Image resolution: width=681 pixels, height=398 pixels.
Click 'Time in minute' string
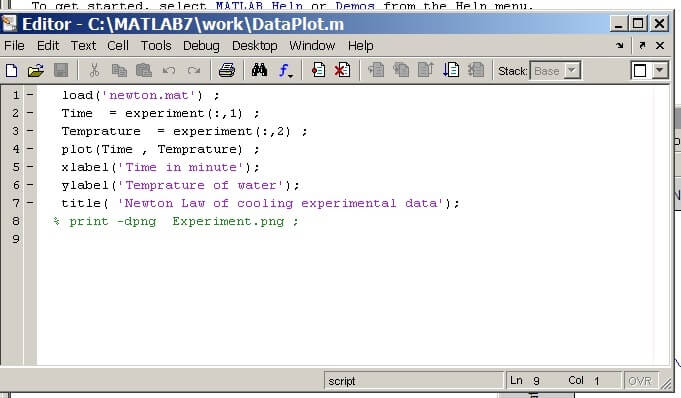[181, 167]
